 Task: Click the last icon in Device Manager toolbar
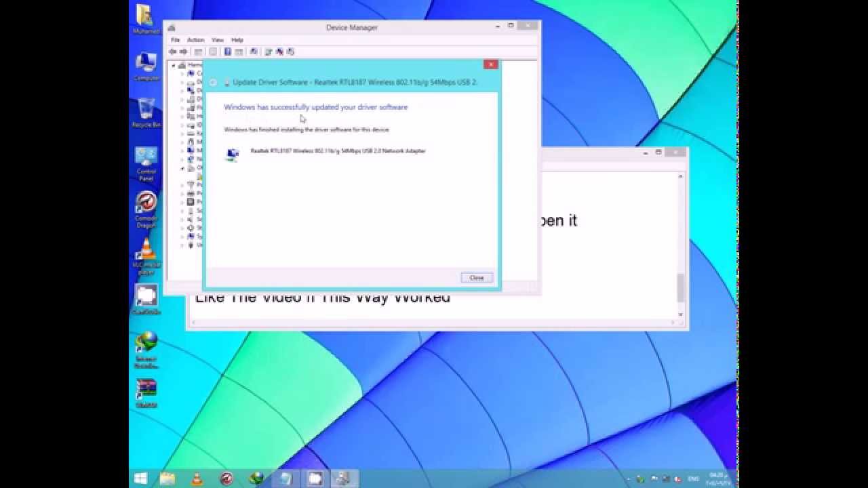(290, 52)
